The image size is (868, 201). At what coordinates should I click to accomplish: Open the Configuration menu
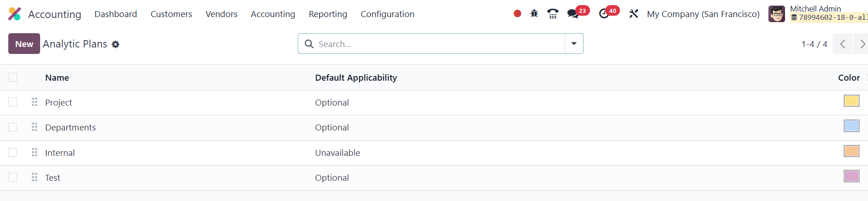[387, 14]
